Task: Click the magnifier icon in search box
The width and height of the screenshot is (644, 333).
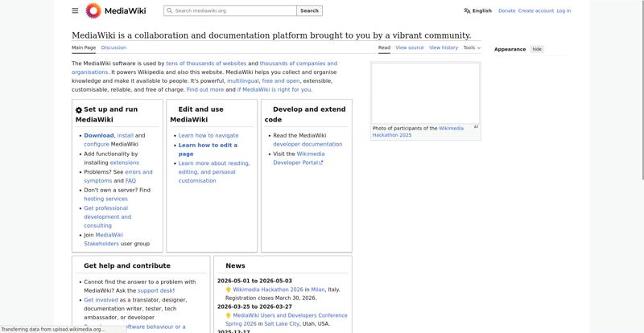Action: pos(169,10)
